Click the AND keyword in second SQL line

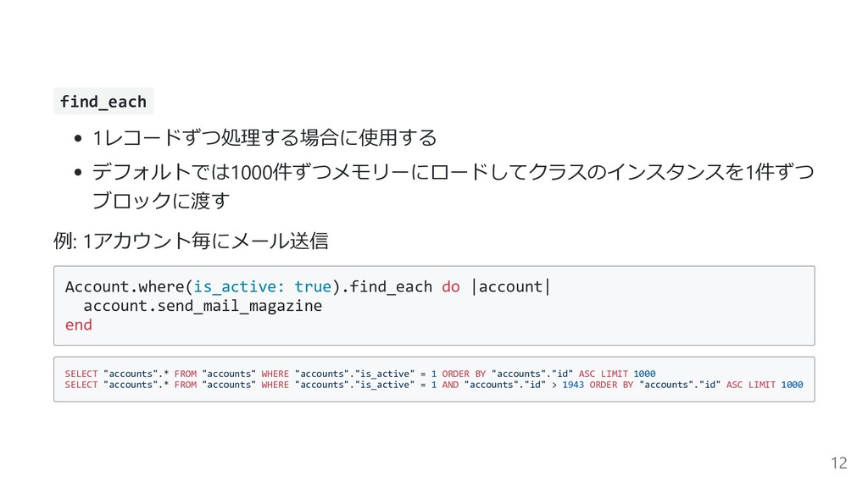(450, 385)
